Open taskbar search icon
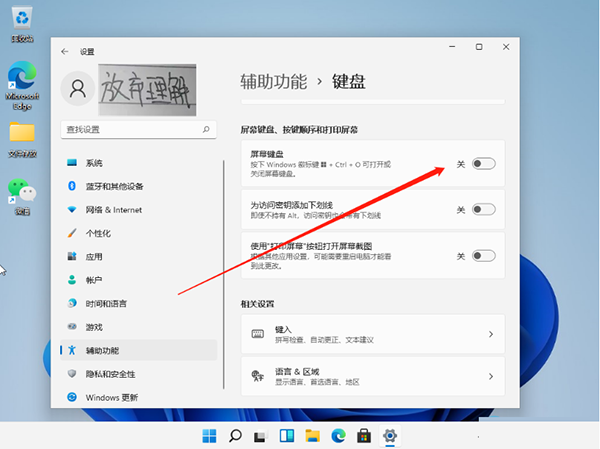 click(x=236, y=436)
